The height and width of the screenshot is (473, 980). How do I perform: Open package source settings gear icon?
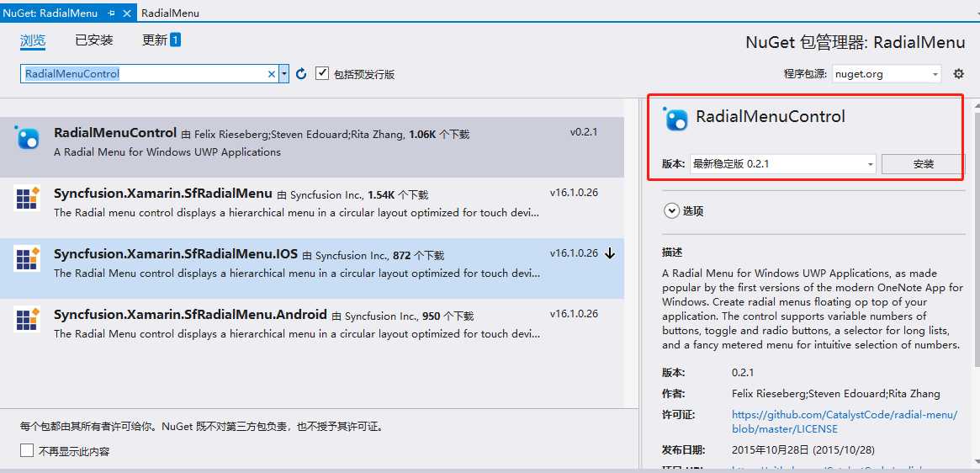959,74
